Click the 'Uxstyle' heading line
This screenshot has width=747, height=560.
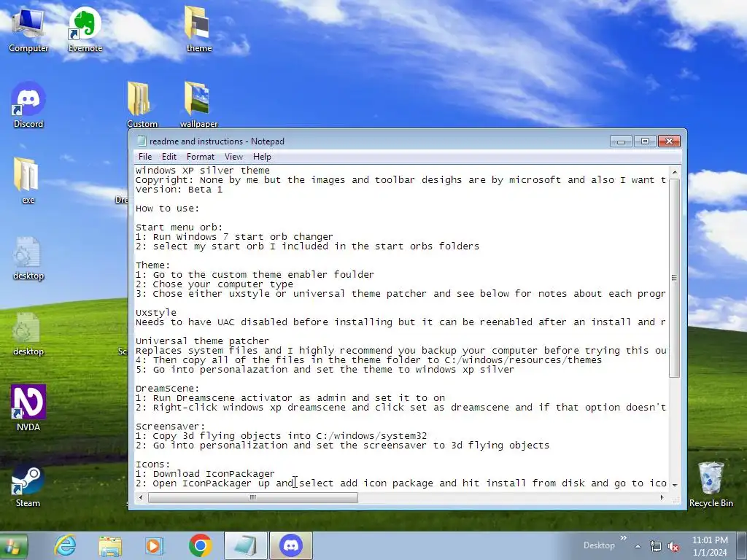[156, 313]
